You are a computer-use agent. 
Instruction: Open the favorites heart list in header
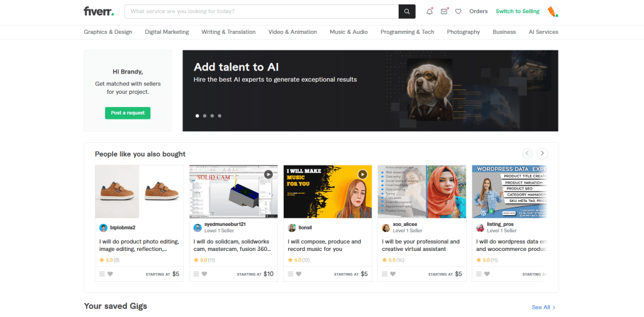458,11
